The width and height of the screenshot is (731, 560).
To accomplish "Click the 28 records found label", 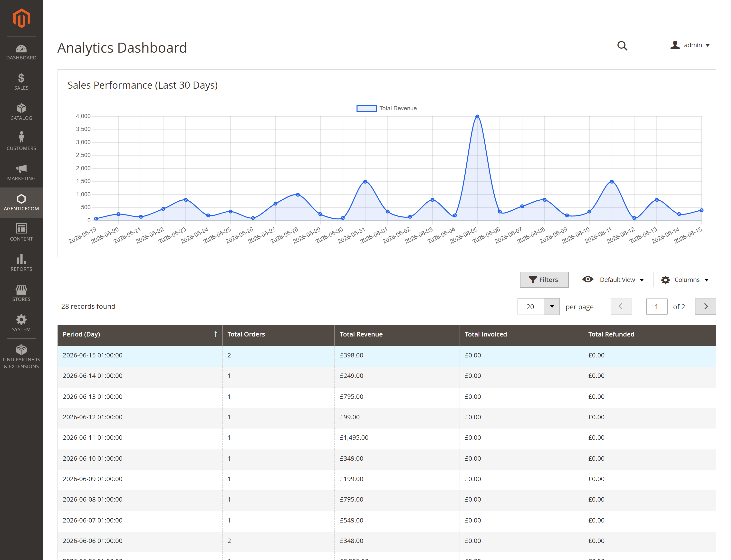I will click(88, 306).
